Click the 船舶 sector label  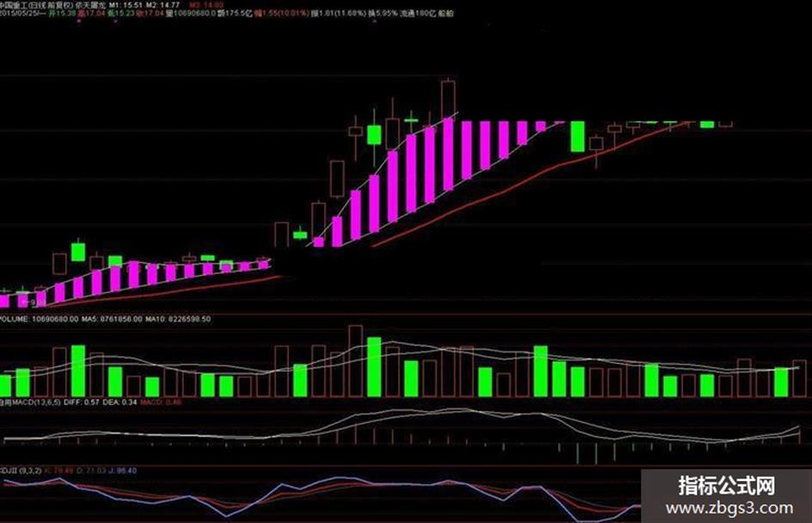pos(446,14)
